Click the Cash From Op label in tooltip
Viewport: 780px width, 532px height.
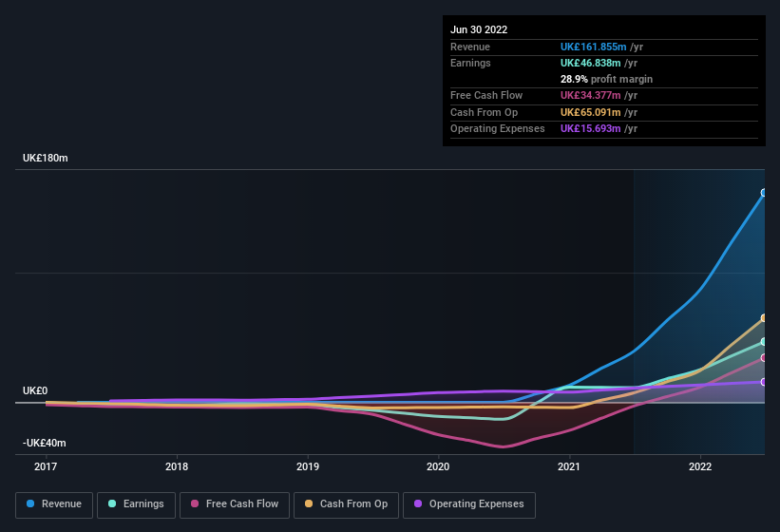484,112
